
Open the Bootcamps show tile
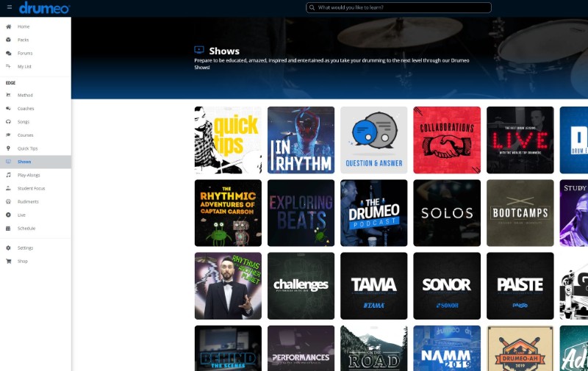coord(520,213)
